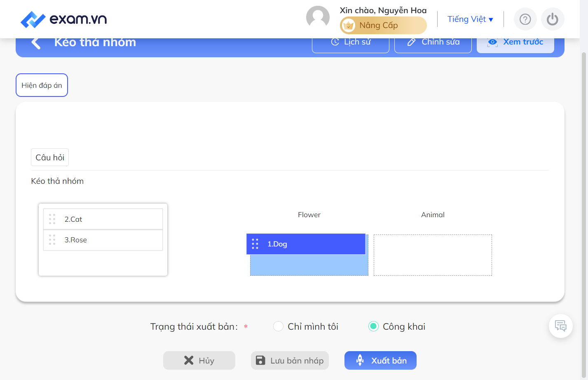Image resolution: width=588 pixels, height=380 pixels.
Task: Grab the drag handle of 2.Cat
Action: 52,219
